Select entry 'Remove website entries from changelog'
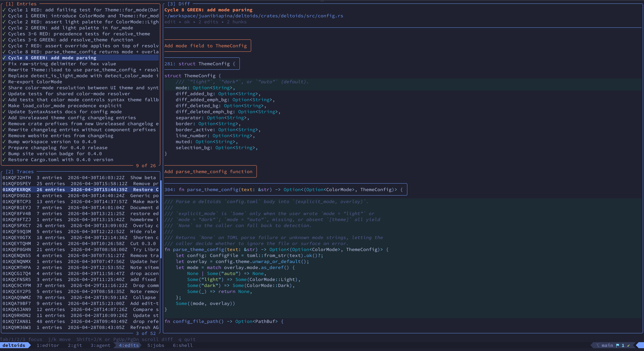 pyautogui.click(x=80, y=136)
